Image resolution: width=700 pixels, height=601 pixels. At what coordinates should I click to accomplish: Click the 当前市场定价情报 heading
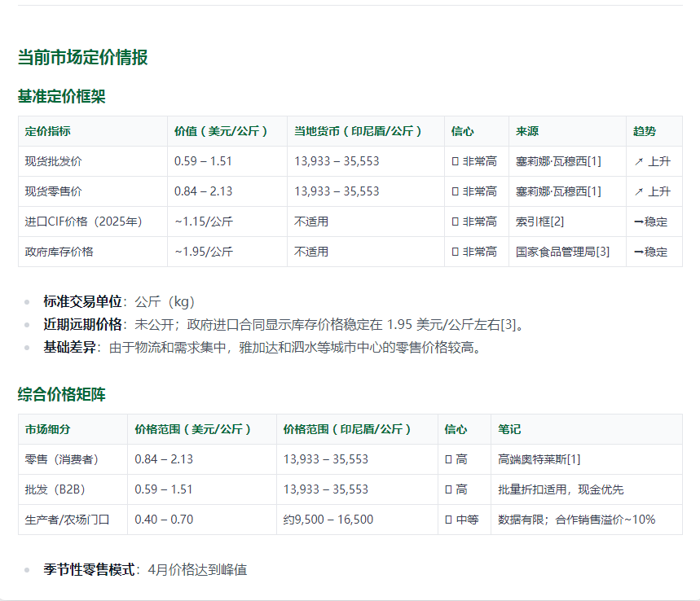click(x=82, y=57)
